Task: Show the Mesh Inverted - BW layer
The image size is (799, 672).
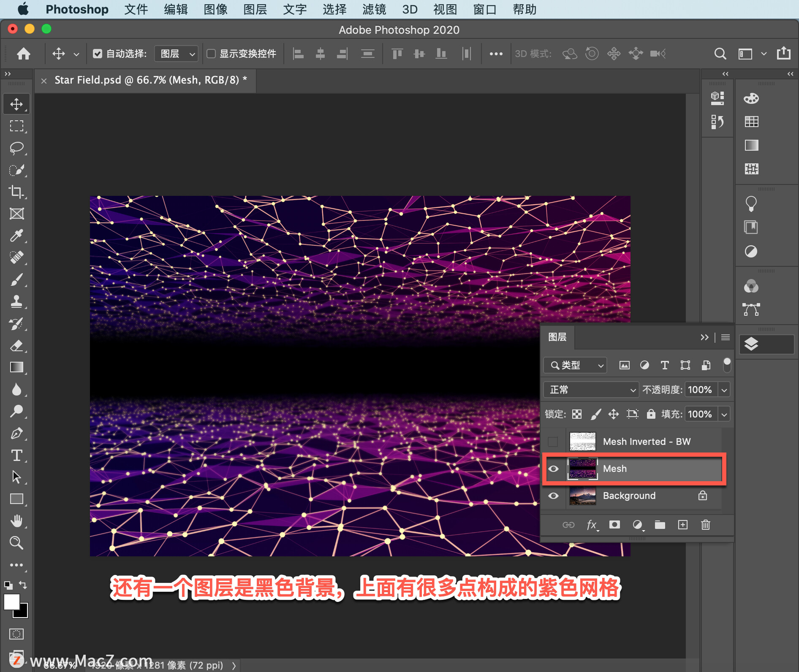Action: point(553,442)
